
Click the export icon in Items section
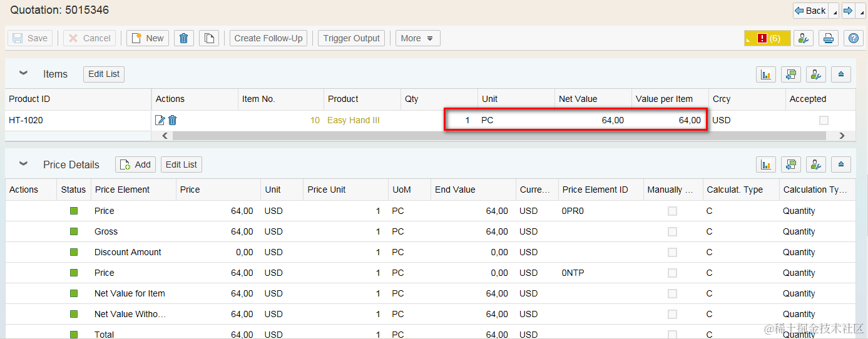pyautogui.click(x=790, y=74)
